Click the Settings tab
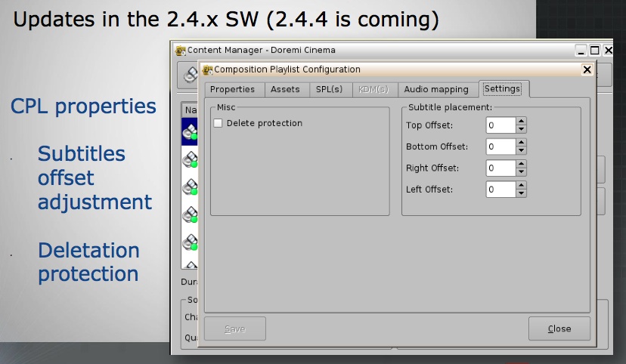The image size is (626, 364). click(x=502, y=88)
